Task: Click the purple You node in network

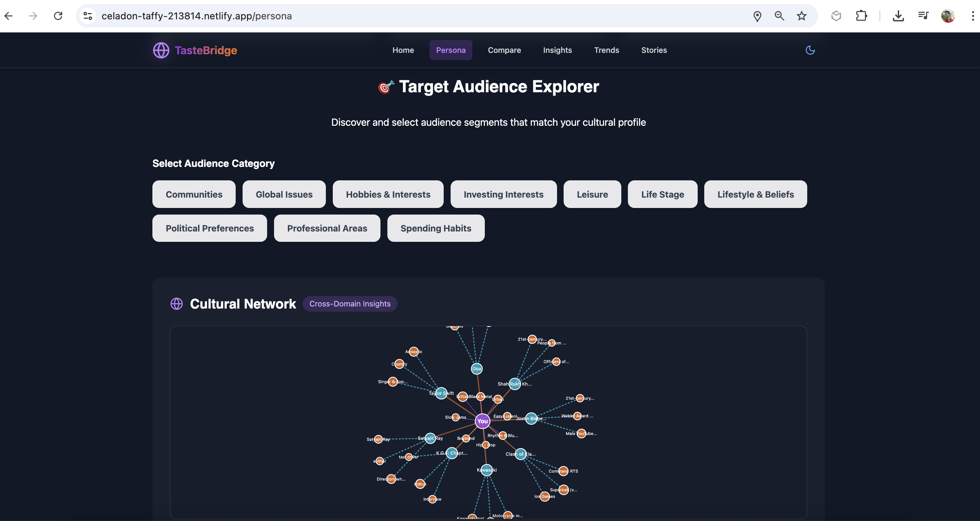Action: pos(482,421)
